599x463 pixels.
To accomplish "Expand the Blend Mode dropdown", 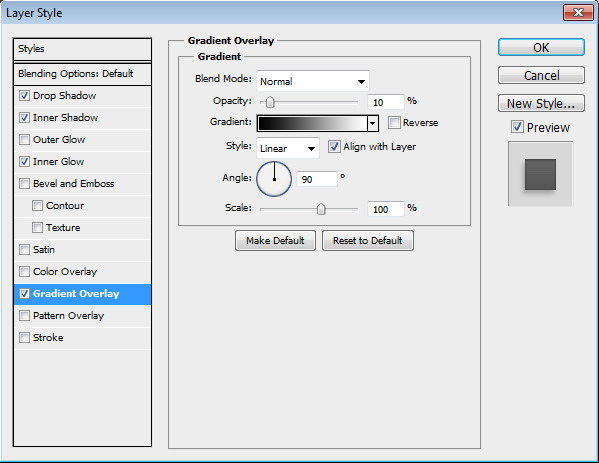I will click(313, 81).
